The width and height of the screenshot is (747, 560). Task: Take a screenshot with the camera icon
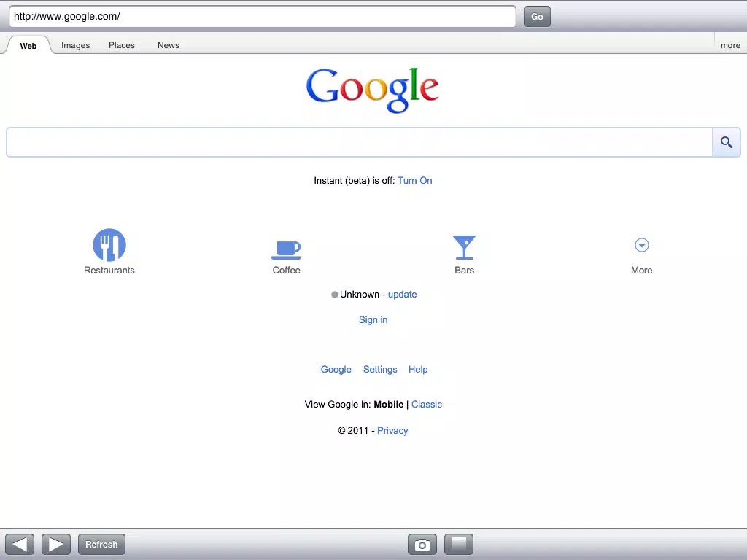(x=422, y=544)
